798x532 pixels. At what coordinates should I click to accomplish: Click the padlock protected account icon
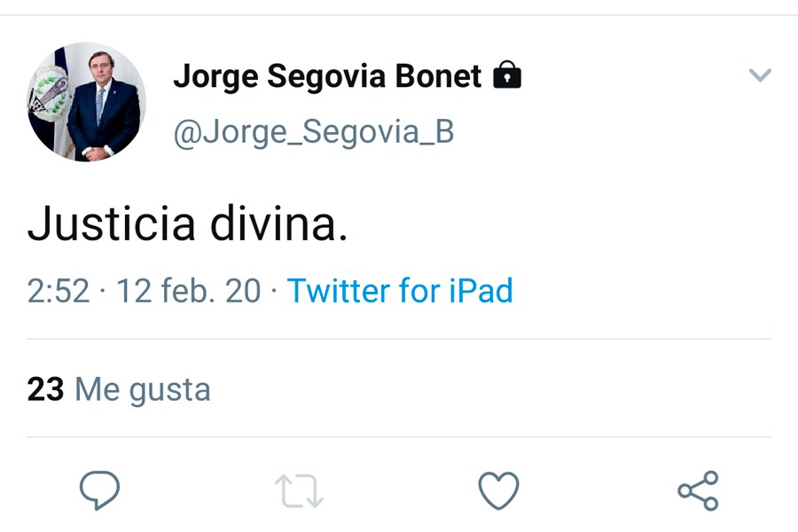tap(506, 76)
